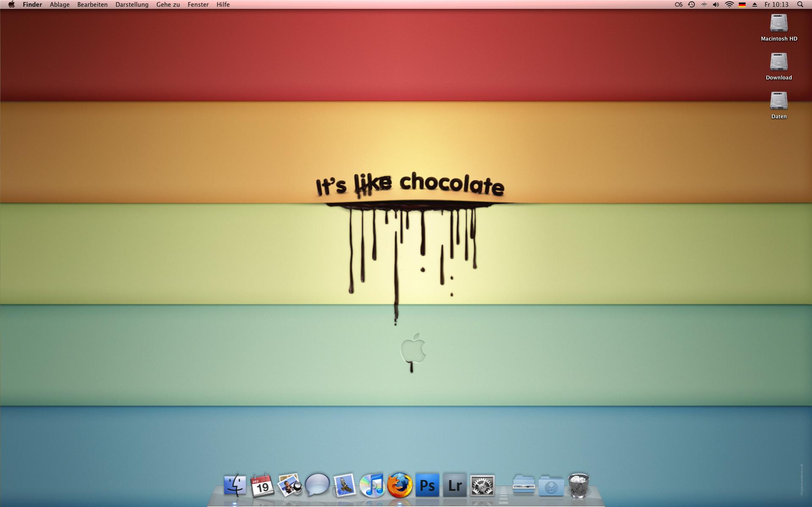Click the eject icon in menu bar
The width and height of the screenshot is (812, 507).
tap(754, 5)
